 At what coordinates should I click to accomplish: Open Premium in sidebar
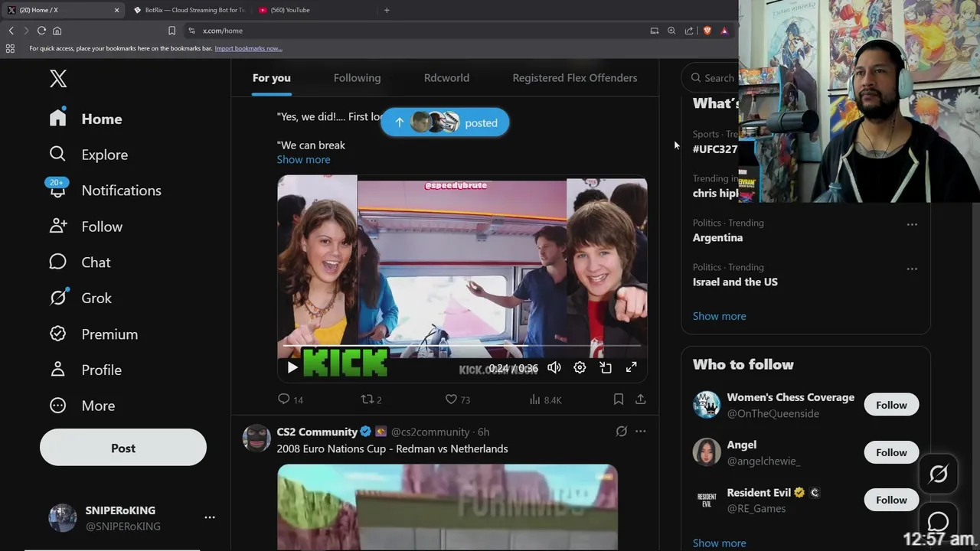pos(93,334)
